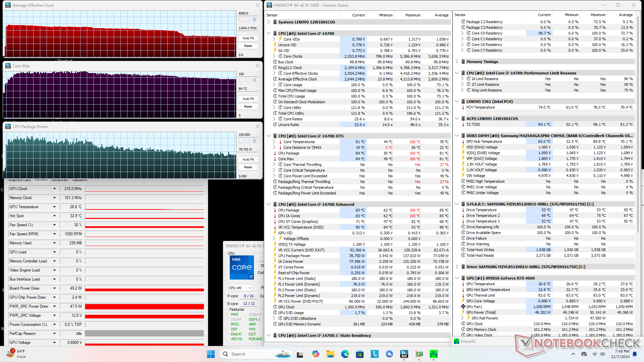Open the Fan Speed (RPM) dropdown arrow
The height and width of the screenshot is (362, 644).
click(x=54, y=234)
